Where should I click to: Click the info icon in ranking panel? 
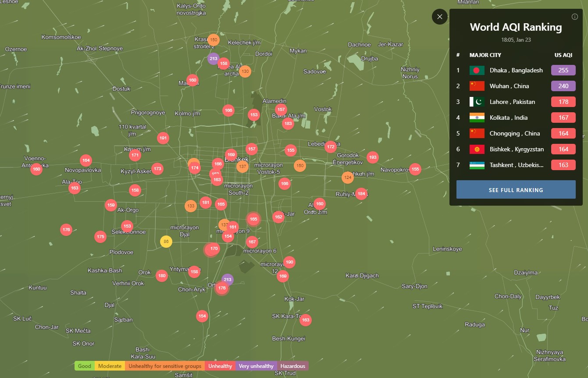[x=575, y=17]
